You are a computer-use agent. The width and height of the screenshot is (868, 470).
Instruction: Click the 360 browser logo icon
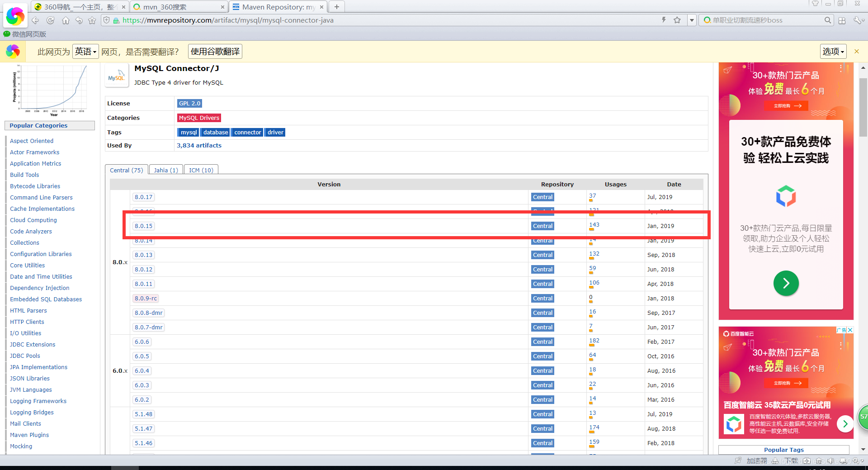coord(15,16)
